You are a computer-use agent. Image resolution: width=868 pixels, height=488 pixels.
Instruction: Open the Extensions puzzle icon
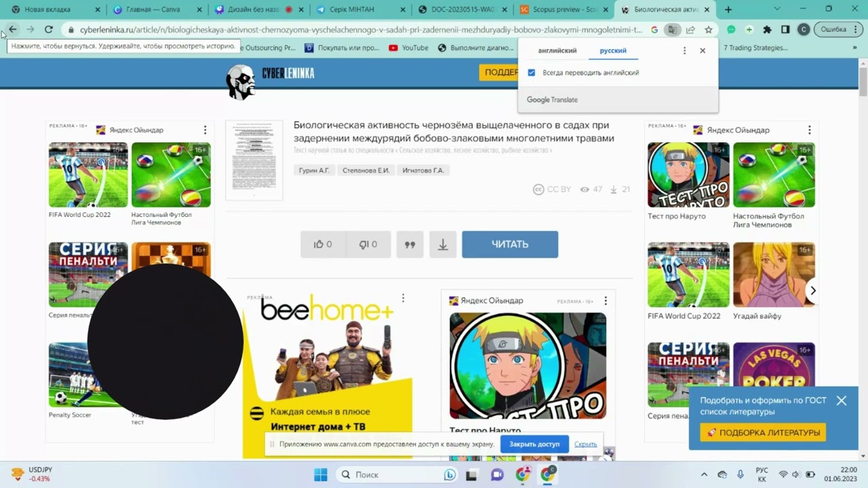(767, 30)
